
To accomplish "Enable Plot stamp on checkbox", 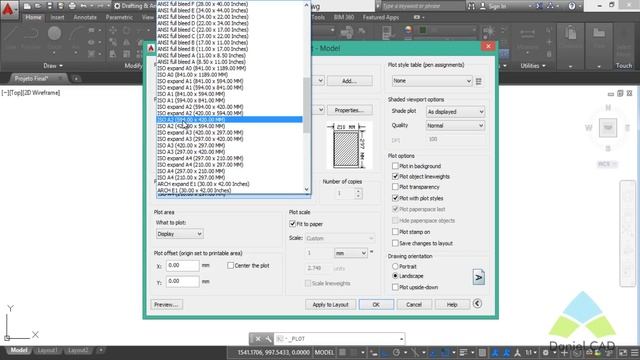I will [395, 232].
